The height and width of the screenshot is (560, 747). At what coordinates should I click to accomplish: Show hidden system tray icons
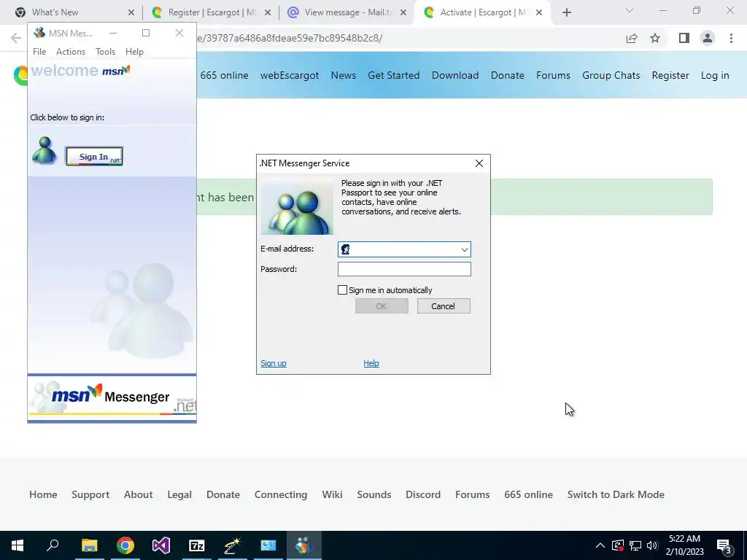pyautogui.click(x=600, y=545)
